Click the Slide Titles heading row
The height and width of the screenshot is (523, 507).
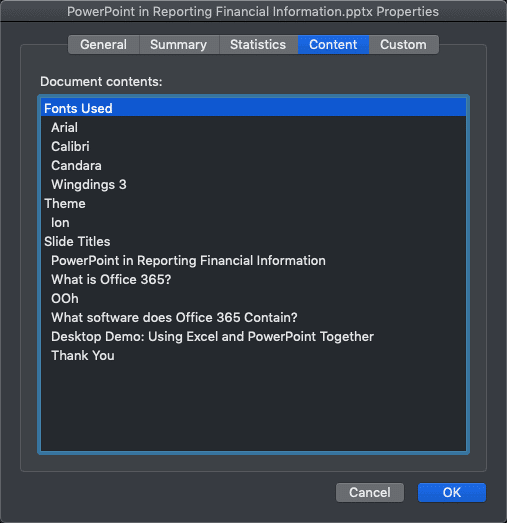(254, 241)
